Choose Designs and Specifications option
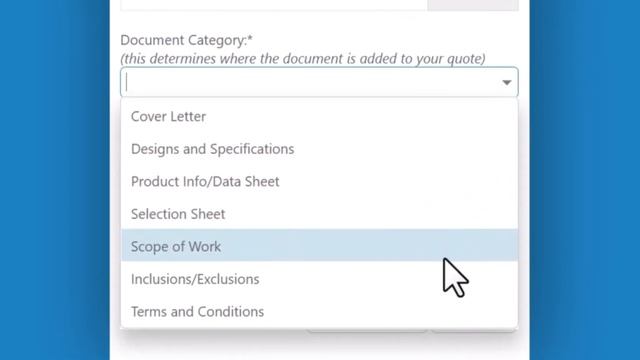The height and width of the screenshot is (360, 640). click(x=319, y=149)
